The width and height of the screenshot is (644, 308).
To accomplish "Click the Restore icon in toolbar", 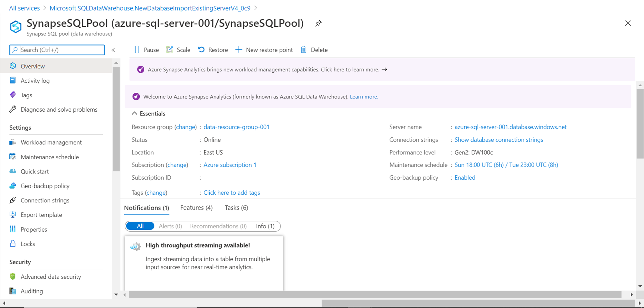I will [x=201, y=50].
